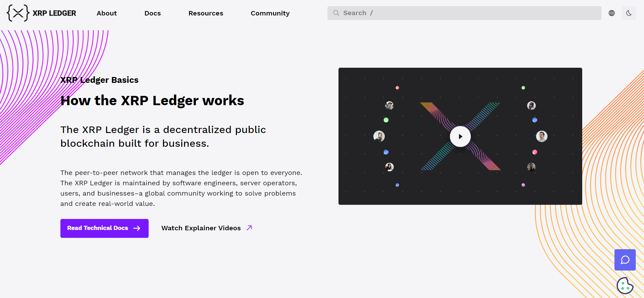Click the magnifier search icon

[x=336, y=13]
